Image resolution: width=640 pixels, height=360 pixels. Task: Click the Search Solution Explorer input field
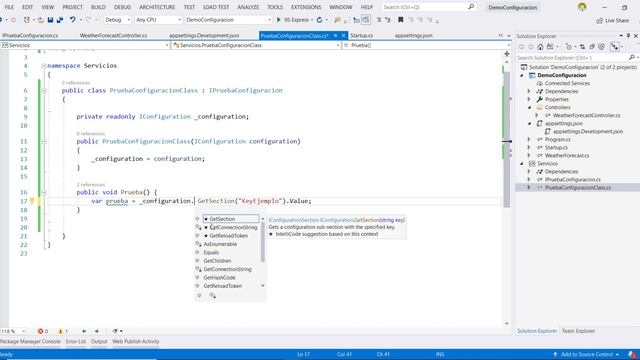click(x=571, y=58)
